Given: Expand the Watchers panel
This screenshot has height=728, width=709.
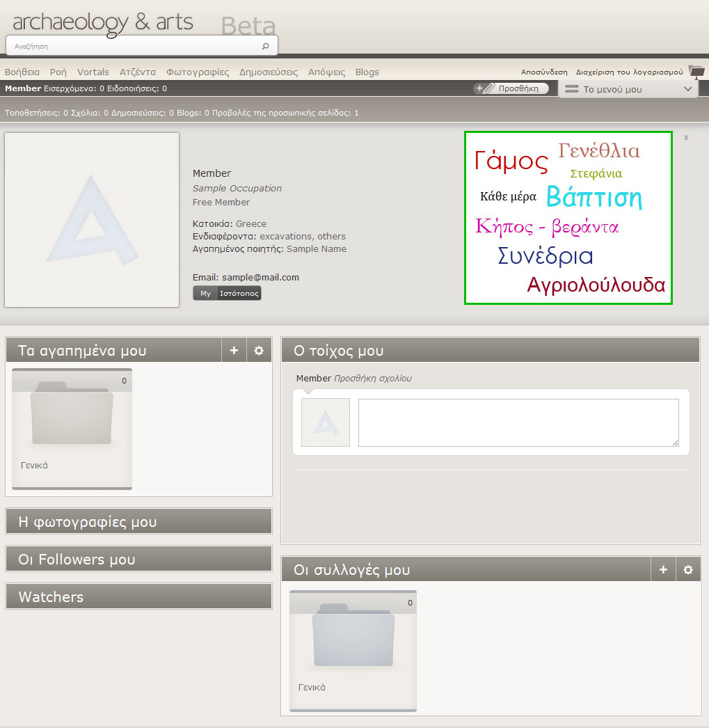Looking at the screenshot, I should tap(138, 597).
